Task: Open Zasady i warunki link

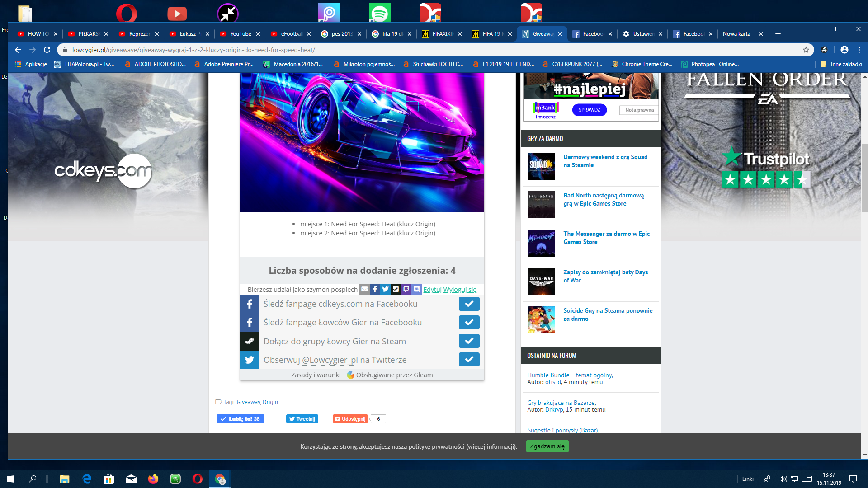Action: tap(316, 375)
